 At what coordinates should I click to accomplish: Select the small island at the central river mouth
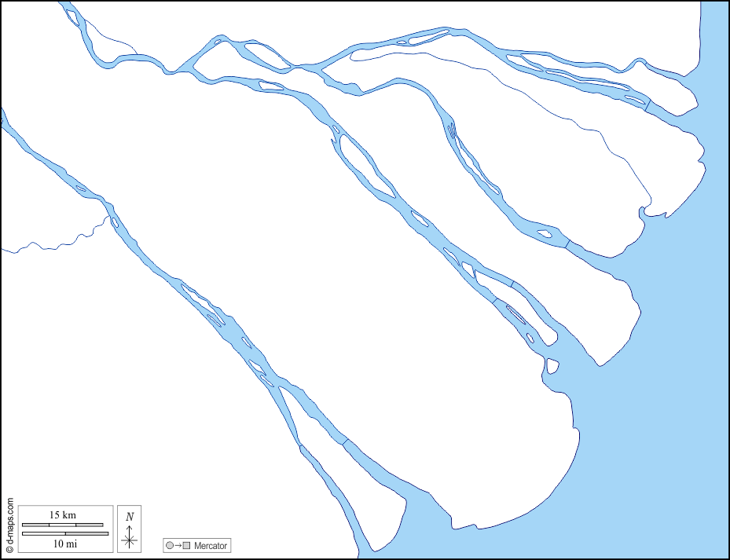coord(552,366)
